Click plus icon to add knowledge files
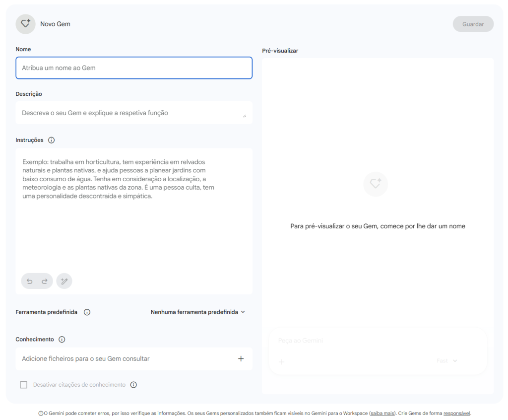 (x=241, y=359)
